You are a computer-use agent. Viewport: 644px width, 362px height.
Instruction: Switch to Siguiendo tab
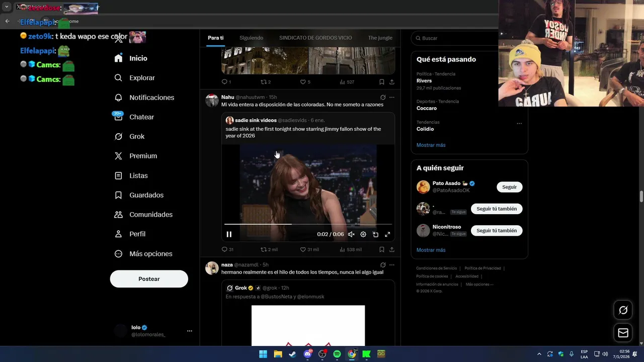[x=251, y=38]
